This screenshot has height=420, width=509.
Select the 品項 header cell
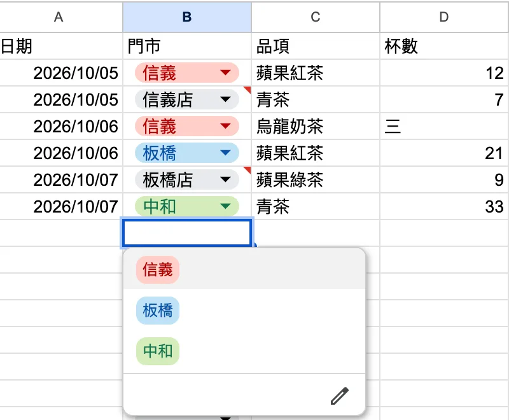point(316,46)
